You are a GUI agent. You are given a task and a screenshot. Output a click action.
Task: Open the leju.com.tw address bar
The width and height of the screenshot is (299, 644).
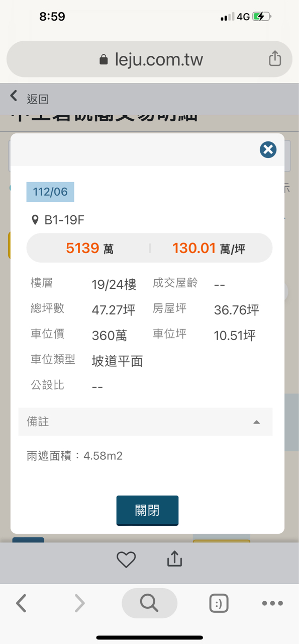click(x=149, y=59)
